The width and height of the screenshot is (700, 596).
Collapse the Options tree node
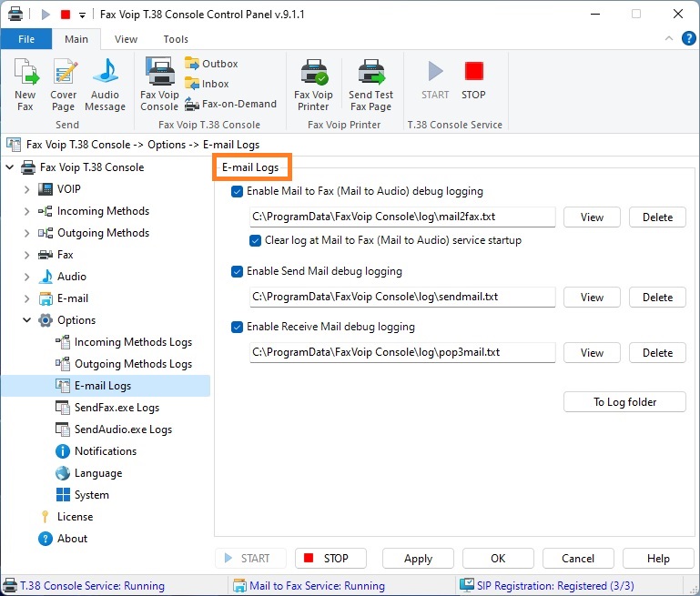point(26,320)
